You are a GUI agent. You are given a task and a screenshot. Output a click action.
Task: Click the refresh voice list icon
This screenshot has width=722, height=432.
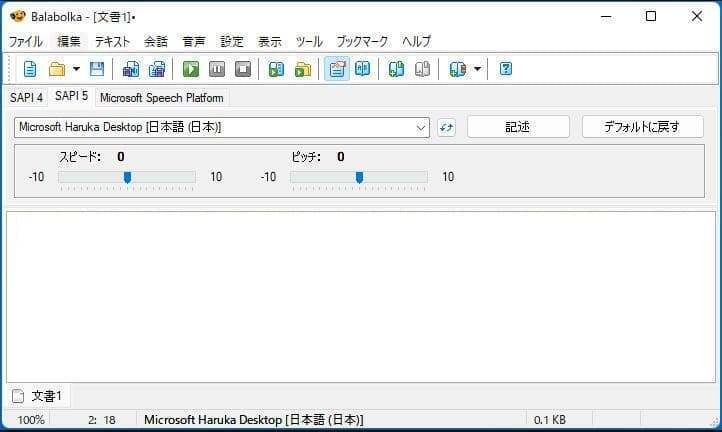(446, 128)
